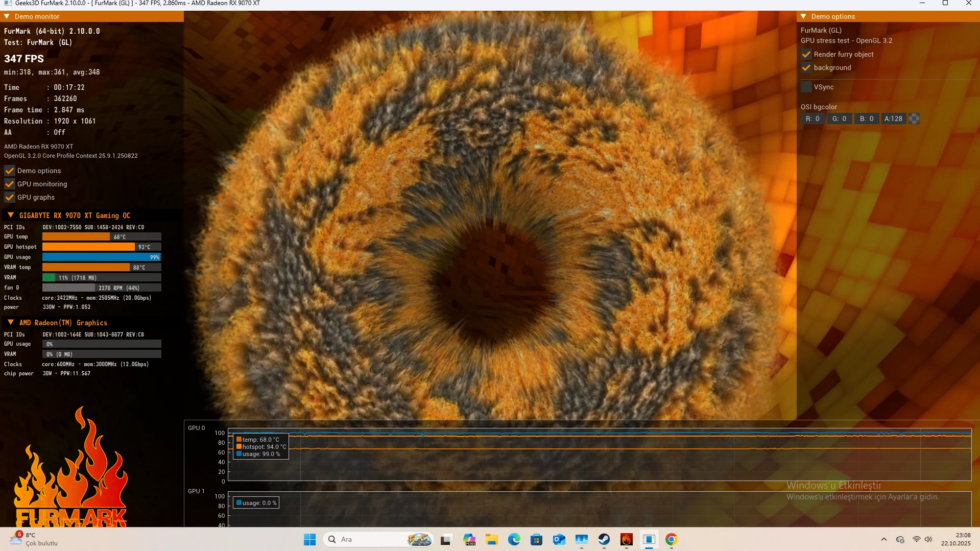Maximize or restore the FurMark window
Image resolution: width=980 pixels, height=551 pixels.
945,3
